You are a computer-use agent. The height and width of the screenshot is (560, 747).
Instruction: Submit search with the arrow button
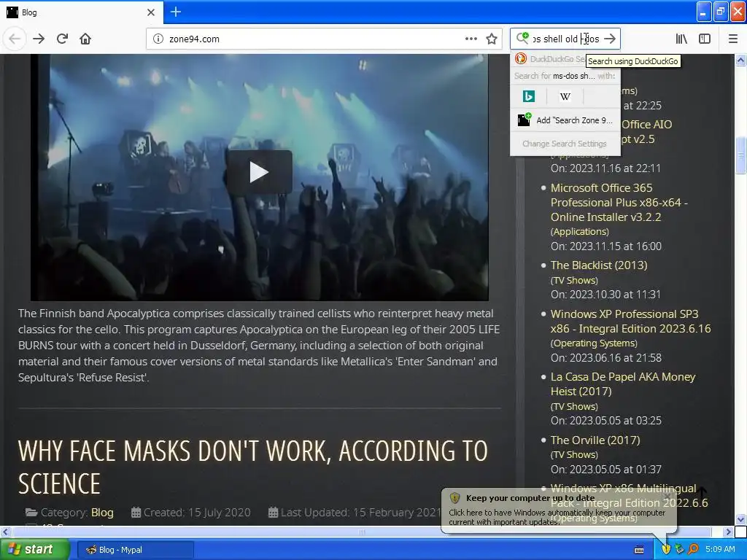(x=610, y=39)
